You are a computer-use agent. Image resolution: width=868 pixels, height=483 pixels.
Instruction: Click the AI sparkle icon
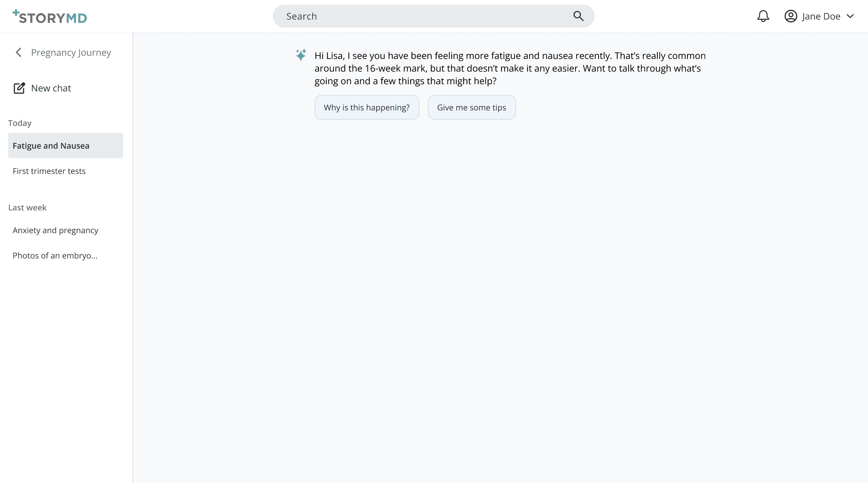301,55
